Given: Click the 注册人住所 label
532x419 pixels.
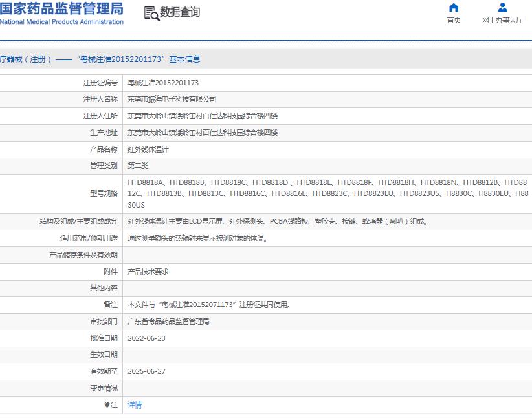Looking at the screenshot, I should point(100,116).
